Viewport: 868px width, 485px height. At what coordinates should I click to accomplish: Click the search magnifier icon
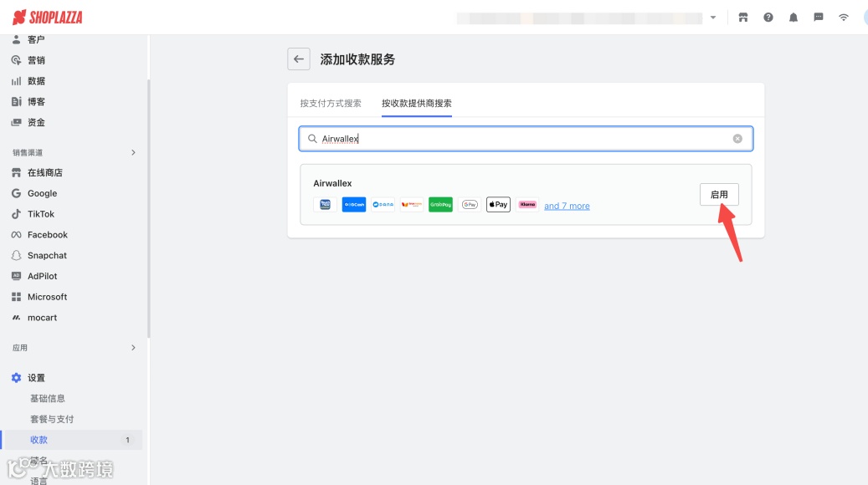point(312,139)
